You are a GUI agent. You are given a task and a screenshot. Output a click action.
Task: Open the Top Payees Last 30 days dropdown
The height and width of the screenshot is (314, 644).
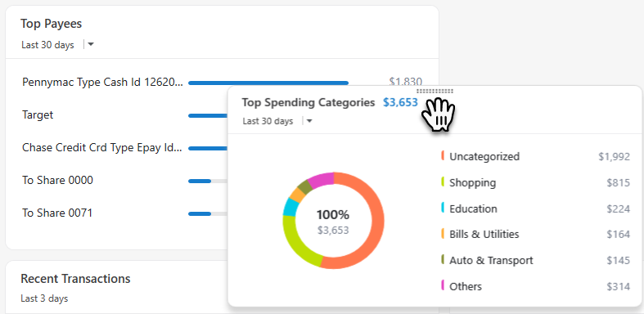91,44
